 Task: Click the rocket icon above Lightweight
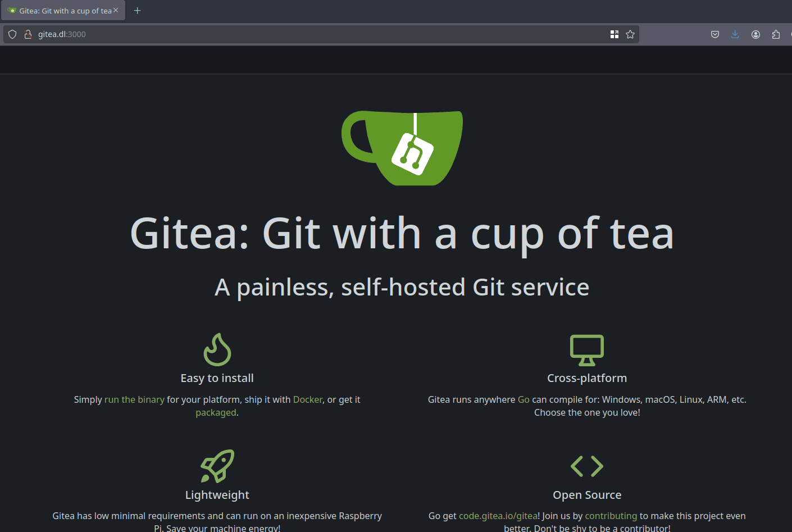coord(217,466)
